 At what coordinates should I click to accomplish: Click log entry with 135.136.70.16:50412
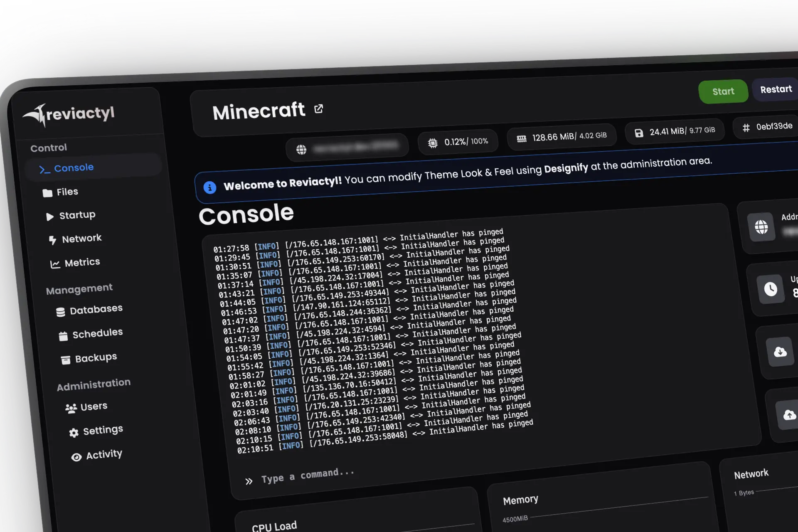[376, 384]
